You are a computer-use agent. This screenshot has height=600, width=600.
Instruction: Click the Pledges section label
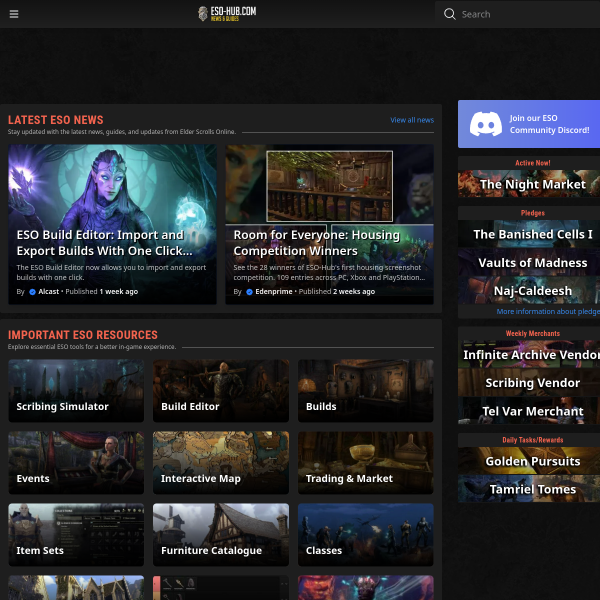pyautogui.click(x=533, y=213)
